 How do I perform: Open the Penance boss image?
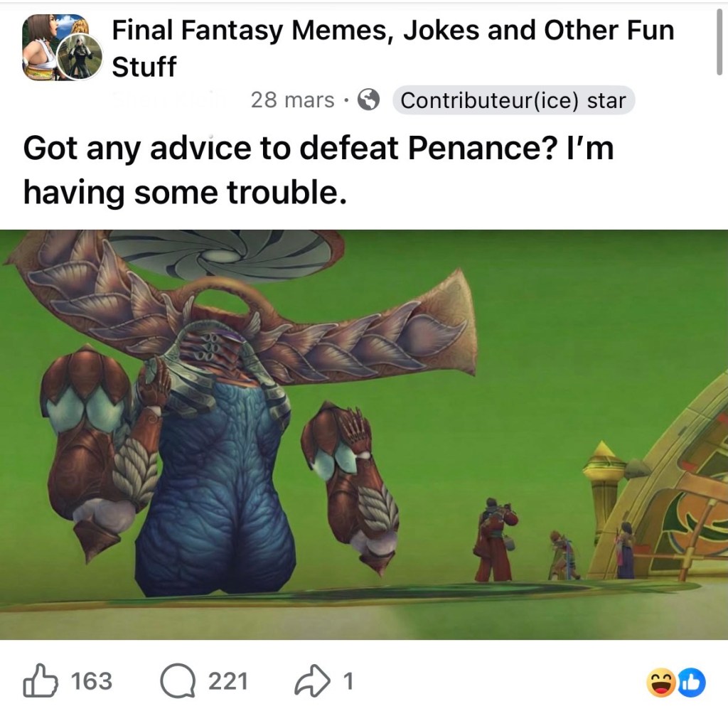pos(364,434)
